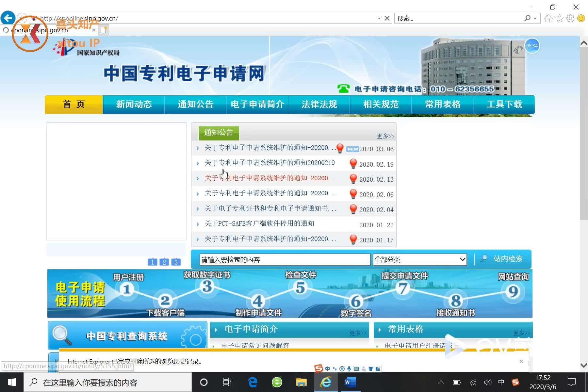Open the 常用表格 navigation tab
Image resolution: width=588 pixels, height=392 pixels.
(x=443, y=105)
